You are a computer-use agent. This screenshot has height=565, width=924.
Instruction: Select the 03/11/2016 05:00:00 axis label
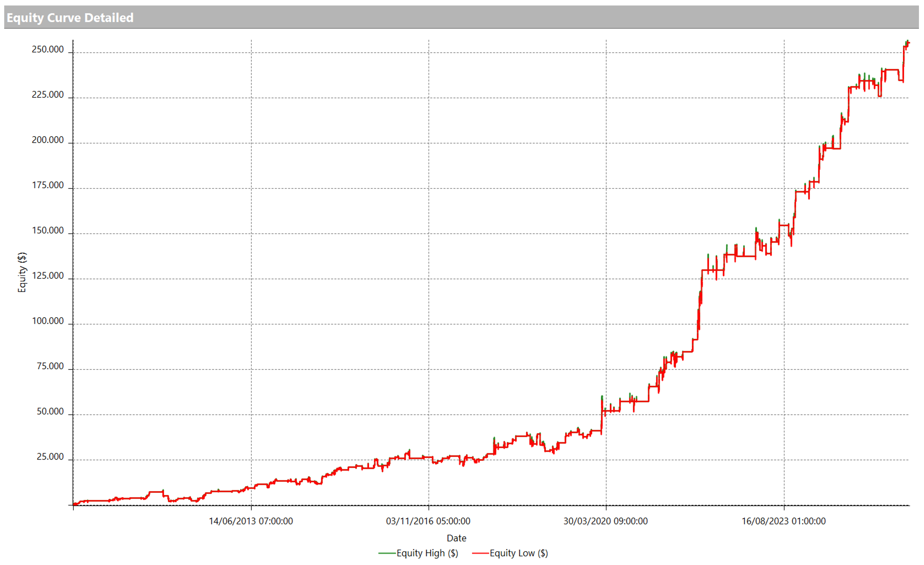click(428, 521)
